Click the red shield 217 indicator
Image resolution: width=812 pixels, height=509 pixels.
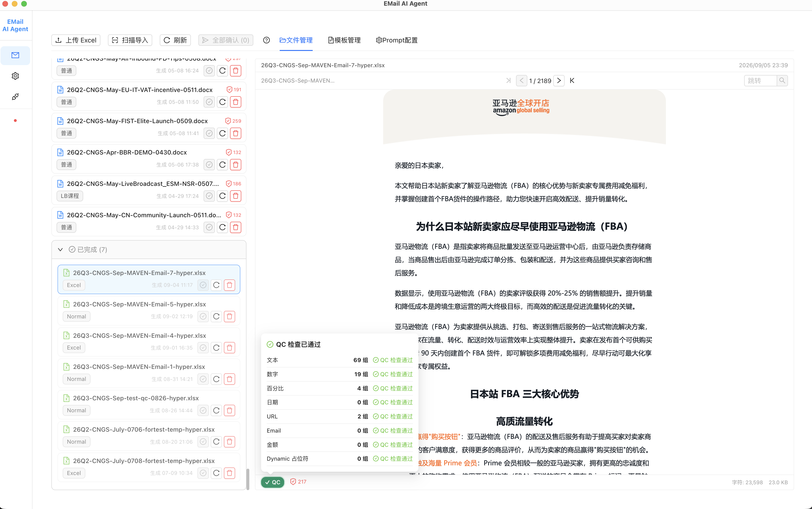298,482
